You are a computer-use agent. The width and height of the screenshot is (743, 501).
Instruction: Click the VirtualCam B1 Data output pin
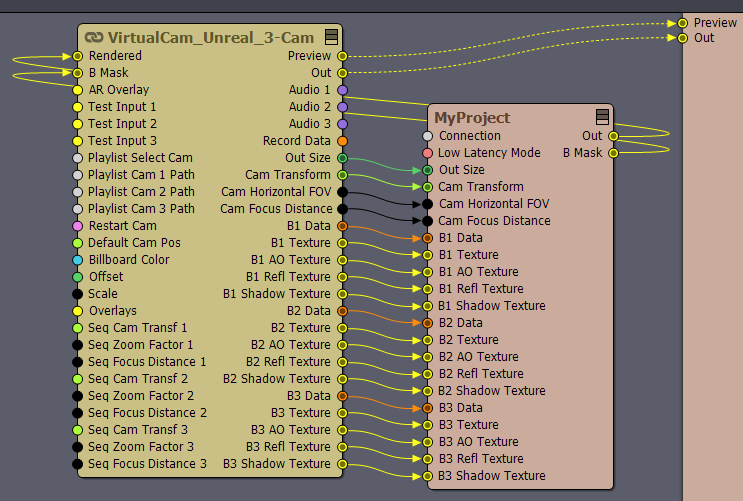point(342,226)
